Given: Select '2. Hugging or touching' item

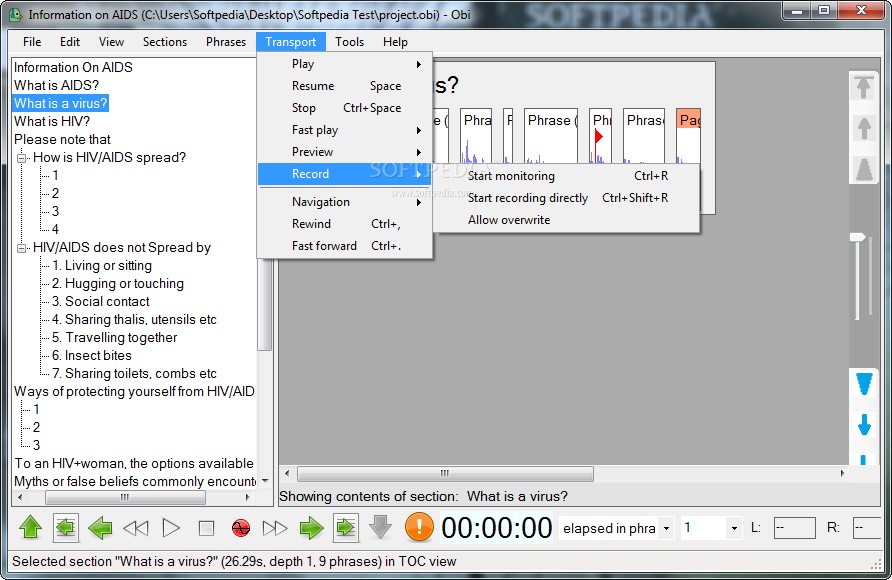Looking at the screenshot, I should tap(118, 284).
